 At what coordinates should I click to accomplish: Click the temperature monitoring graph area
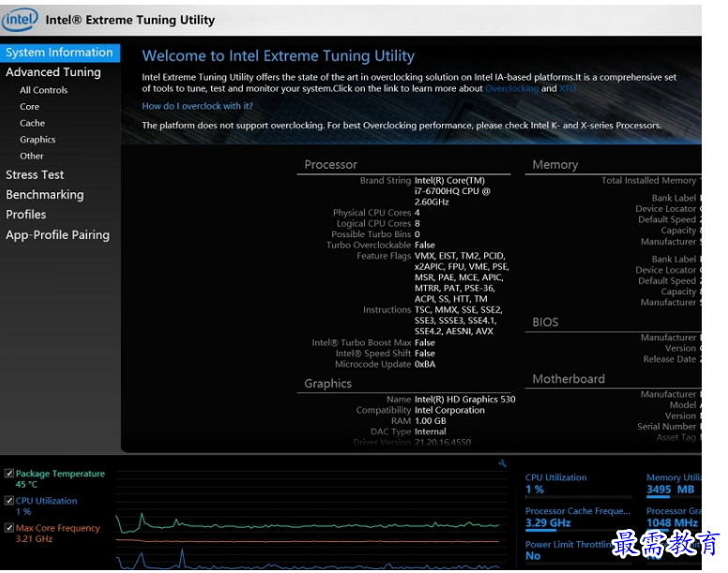coord(311,520)
